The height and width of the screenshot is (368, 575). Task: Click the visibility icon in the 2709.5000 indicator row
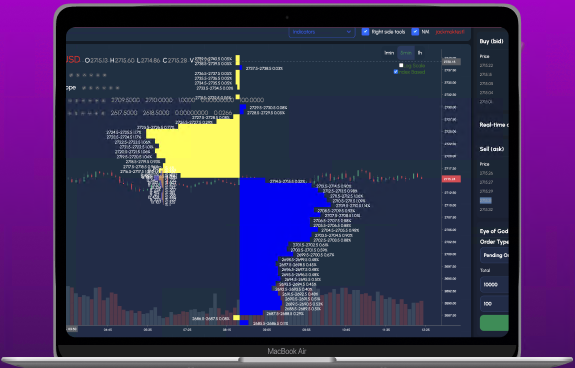70,100
